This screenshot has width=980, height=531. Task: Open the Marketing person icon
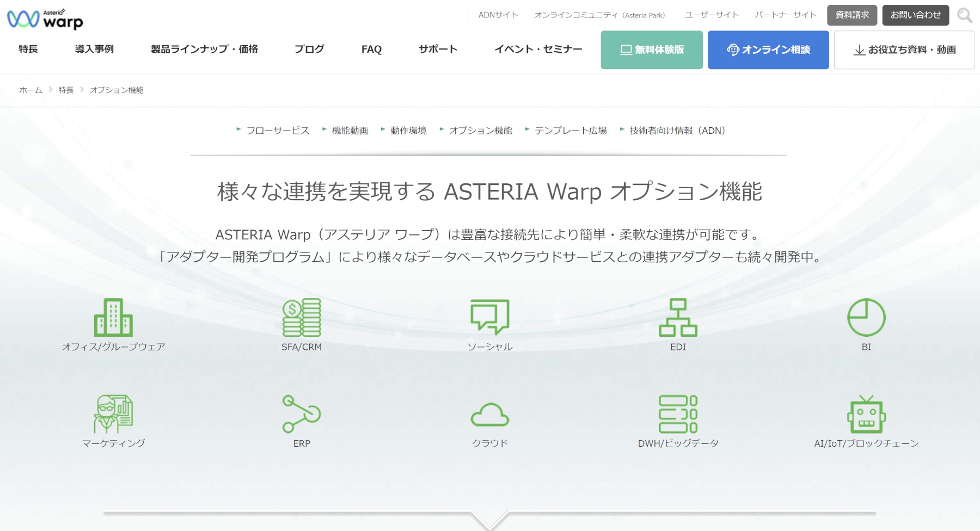[x=113, y=414]
